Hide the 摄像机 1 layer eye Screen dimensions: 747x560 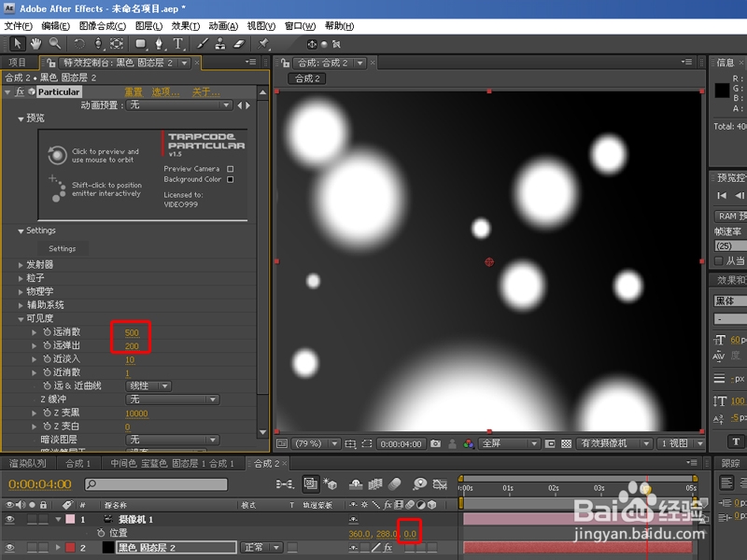(x=9, y=520)
